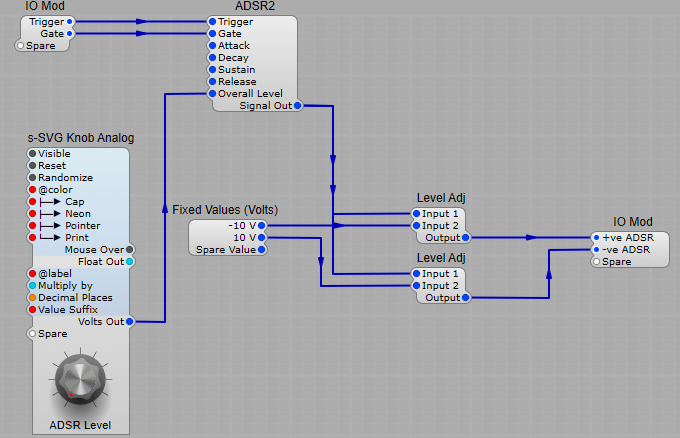Click the Mouse Over output pin
Image resolution: width=680 pixels, height=438 pixels.
coord(129,249)
